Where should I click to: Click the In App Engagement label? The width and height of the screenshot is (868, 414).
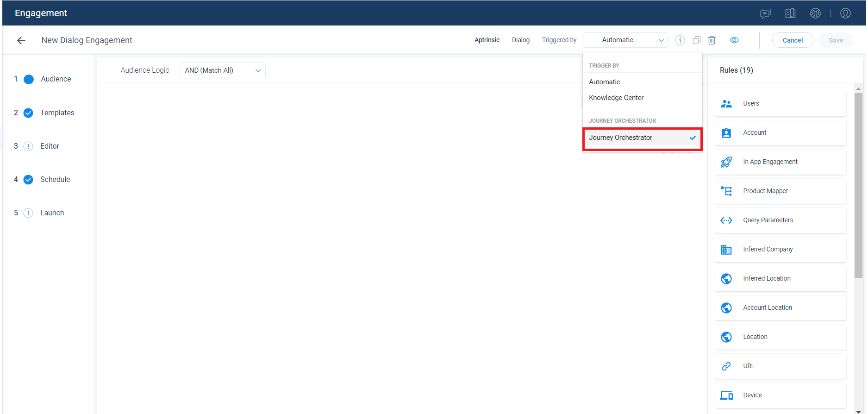point(770,162)
